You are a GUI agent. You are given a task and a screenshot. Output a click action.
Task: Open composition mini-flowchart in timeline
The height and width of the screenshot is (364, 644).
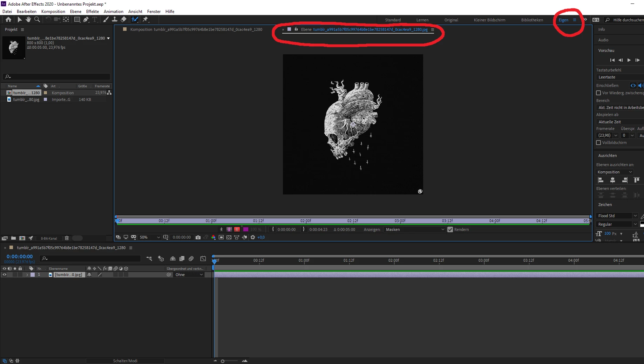tap(149, 259)
